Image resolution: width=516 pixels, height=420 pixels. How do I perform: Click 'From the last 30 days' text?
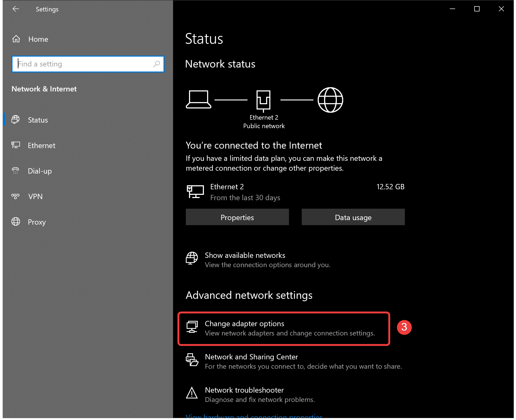tap(245, 198)
